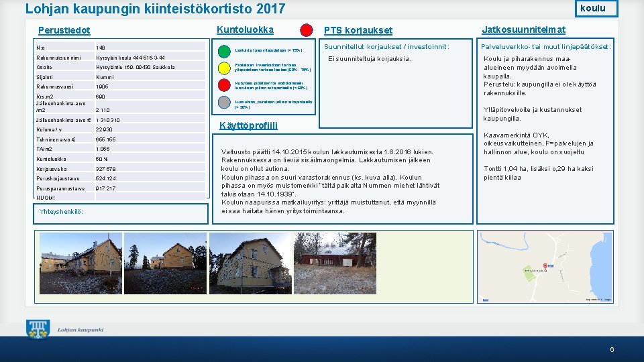The image size is (644, 362).
Task: Click the slide page number 6
Action: (612, 350)
